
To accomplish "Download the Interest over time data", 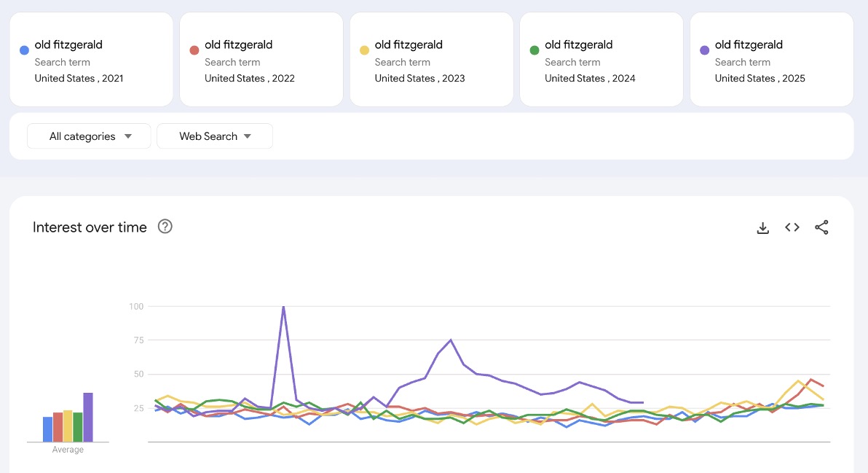I will [x=762, y=228].
